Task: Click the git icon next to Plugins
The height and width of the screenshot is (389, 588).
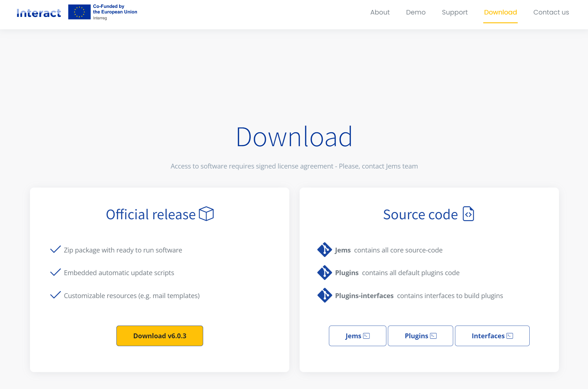Action: click(325, 272)
